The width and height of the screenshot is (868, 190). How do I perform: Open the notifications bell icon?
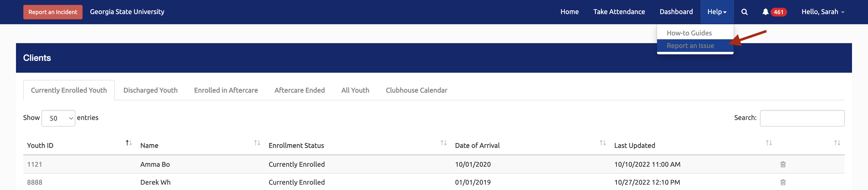(x=765, y=12)
